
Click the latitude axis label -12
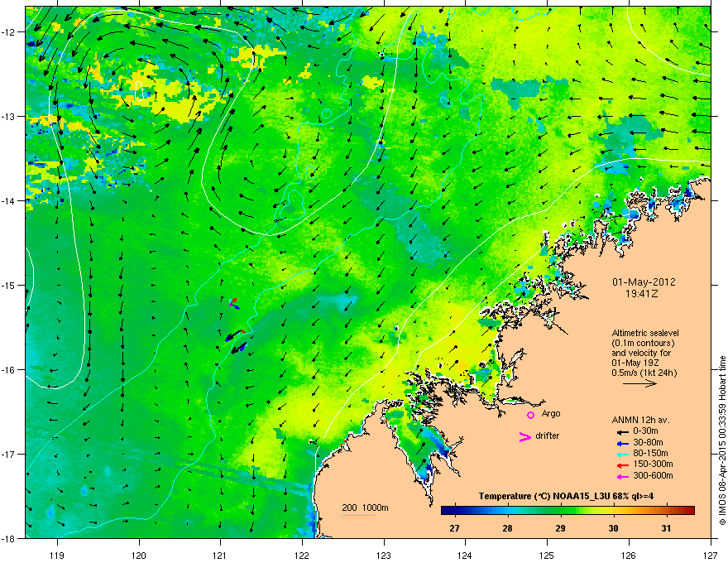pyautogui.click(x=9, y=32)
